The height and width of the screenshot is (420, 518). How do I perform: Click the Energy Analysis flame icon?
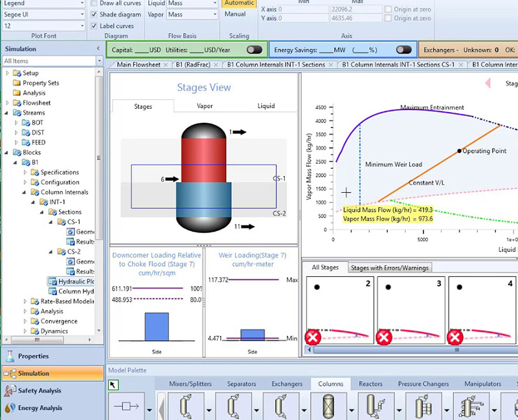(x=10, y=408)
